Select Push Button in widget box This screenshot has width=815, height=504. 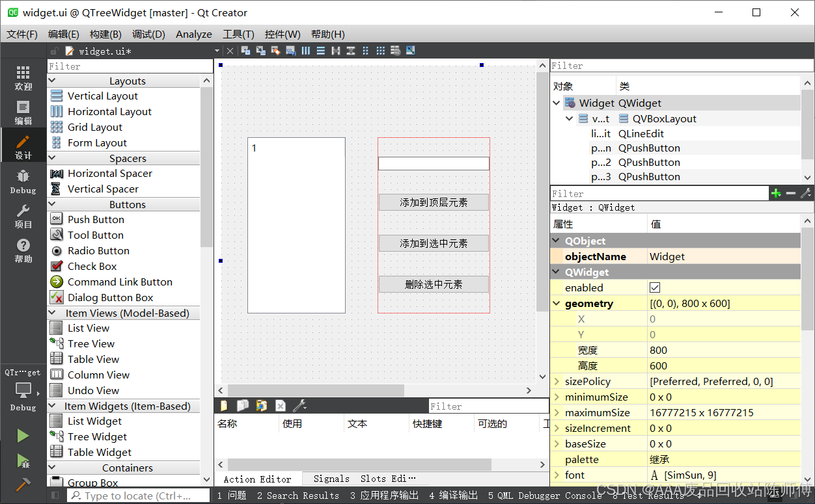click(96, 219)
